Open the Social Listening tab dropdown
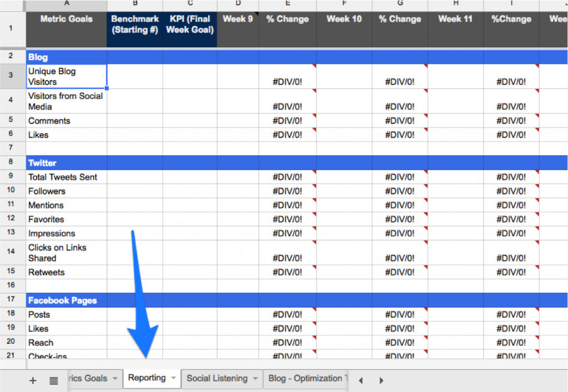 [x=255, y=378]
